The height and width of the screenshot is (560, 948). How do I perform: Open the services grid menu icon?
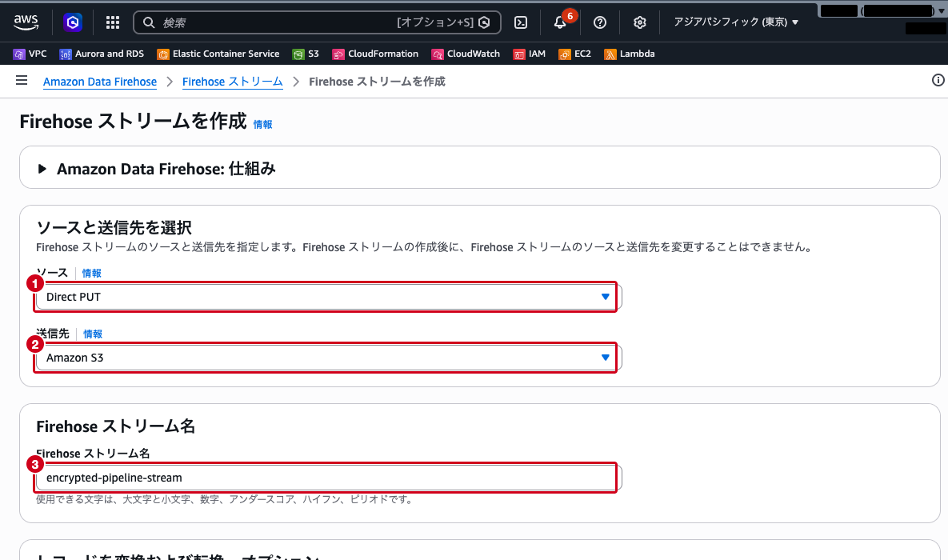113,22
